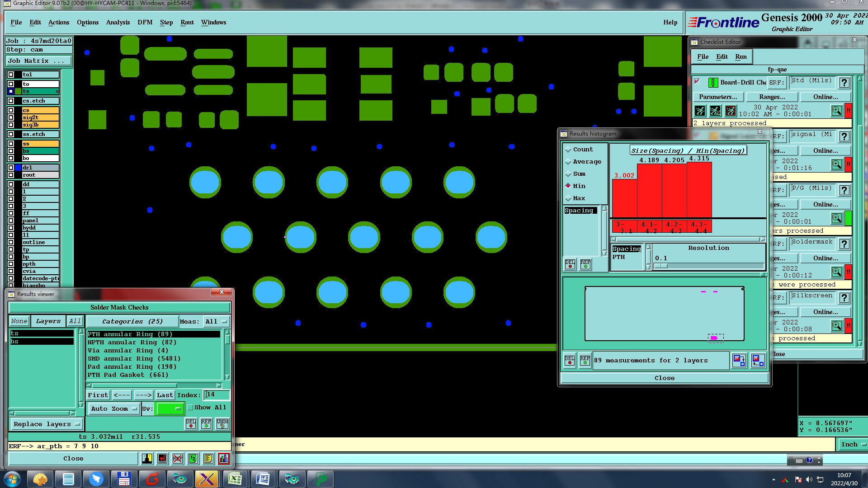The width and height of the screenshot is (868, 488).
Task: Click DEL icon beside Spacing list in histogram
Action: click(570, 264)
